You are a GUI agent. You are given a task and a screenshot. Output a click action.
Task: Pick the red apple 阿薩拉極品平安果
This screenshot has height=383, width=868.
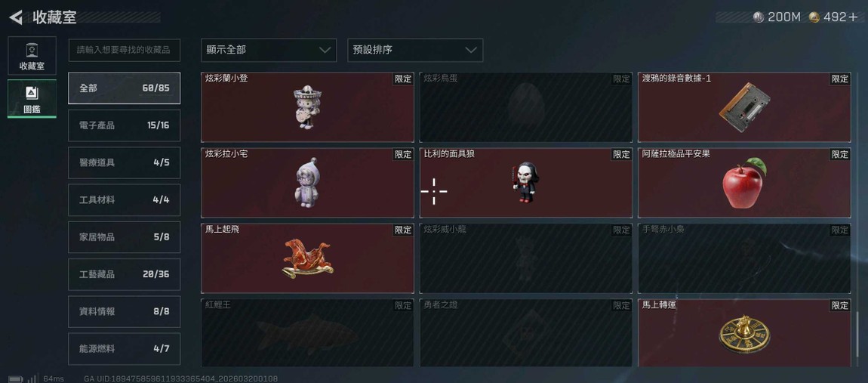(744, 182)
